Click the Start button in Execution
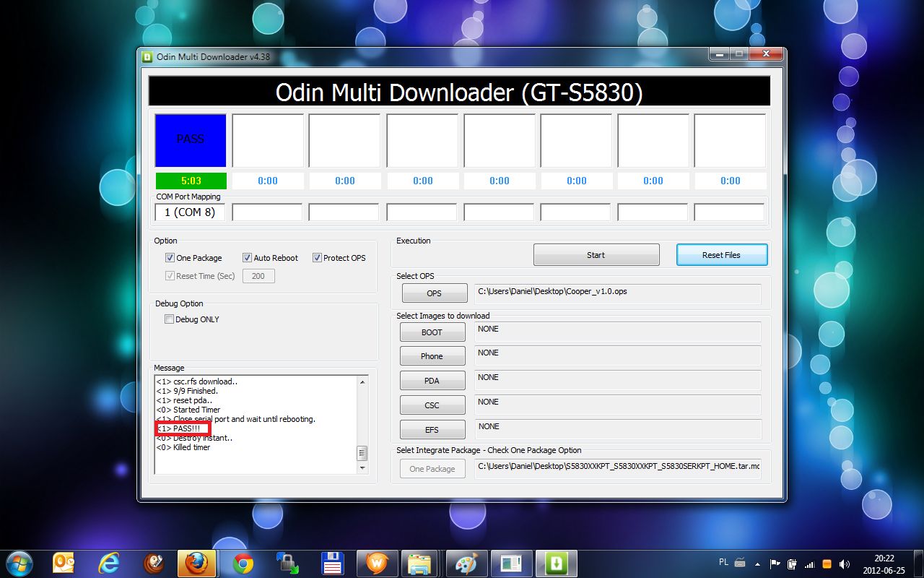The image size is (924, 578). 596,255
